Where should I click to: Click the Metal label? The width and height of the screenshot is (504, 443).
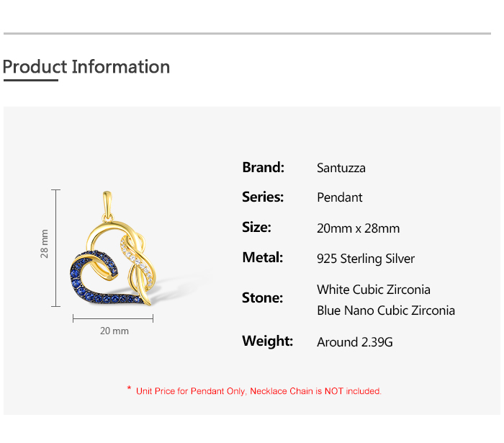(262, 257)
